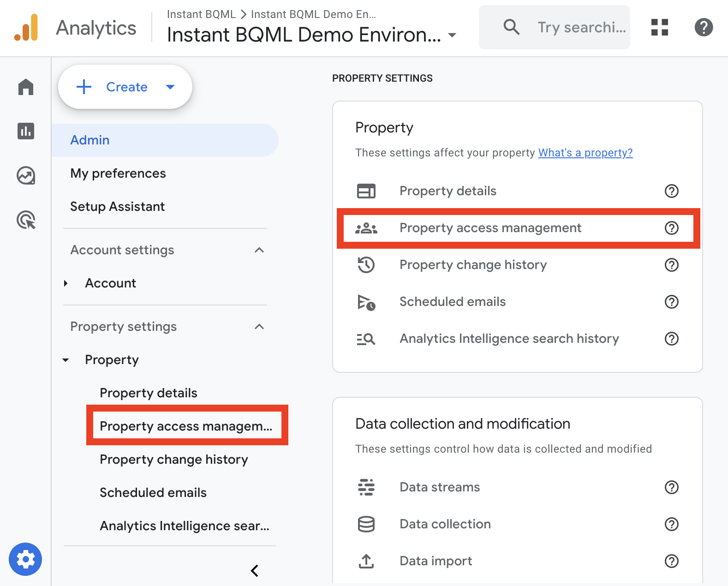Click help icon beside Scheduled emails
Image resolution: width=728 pixels, height=586 pixels.
(x=671, y=302)
